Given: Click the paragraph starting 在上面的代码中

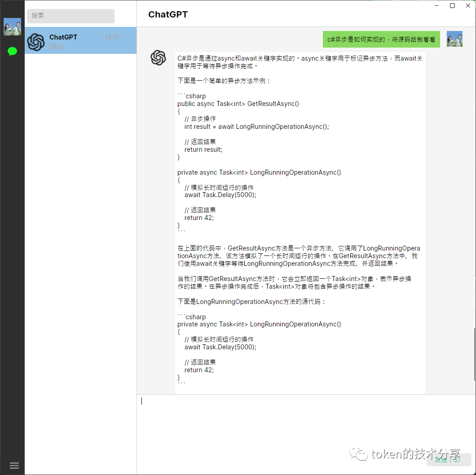Looking at the screenshot, I should (x=299, y=256).
